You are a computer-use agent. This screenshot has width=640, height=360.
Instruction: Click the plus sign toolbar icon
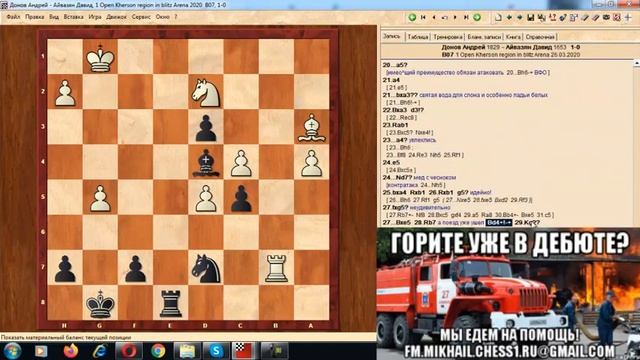628,18
